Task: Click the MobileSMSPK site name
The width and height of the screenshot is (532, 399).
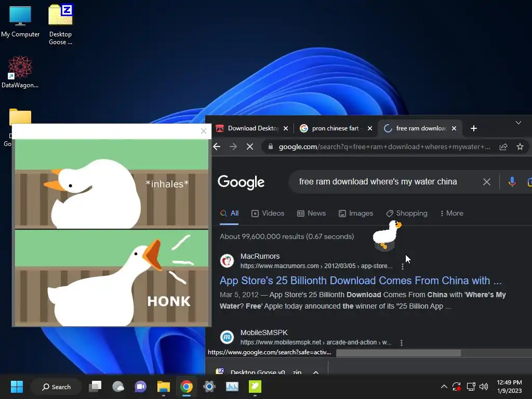Action: (264, 333)
